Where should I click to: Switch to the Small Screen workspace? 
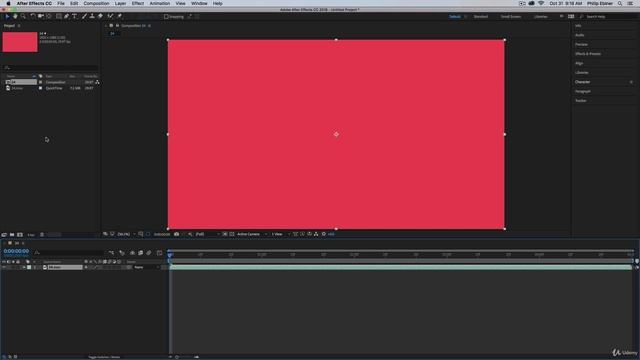tap(511, 17)
